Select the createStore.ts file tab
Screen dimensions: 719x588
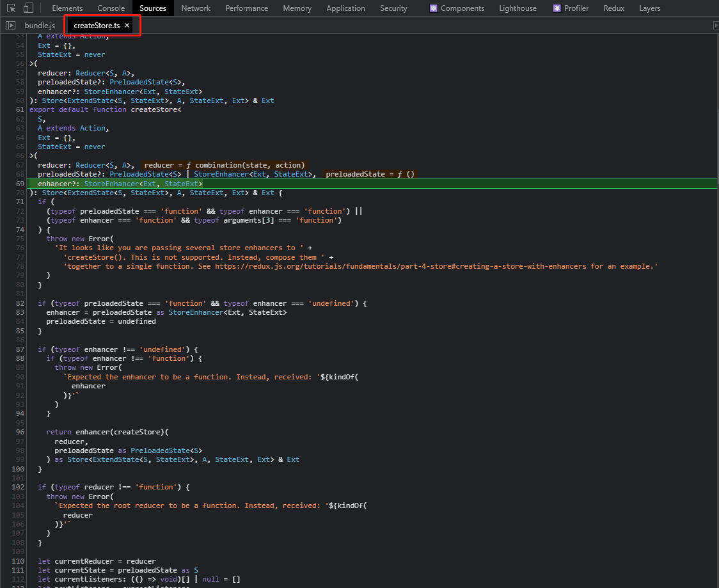click(x=97, y=25)
